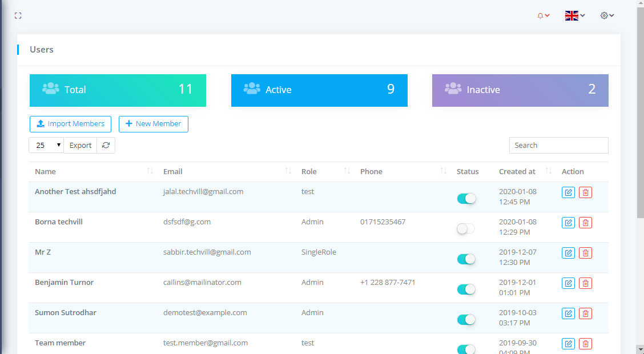Delete user Borna techvill
The height and width of the screenshot is (354, 644).
[x=585, y=223]
